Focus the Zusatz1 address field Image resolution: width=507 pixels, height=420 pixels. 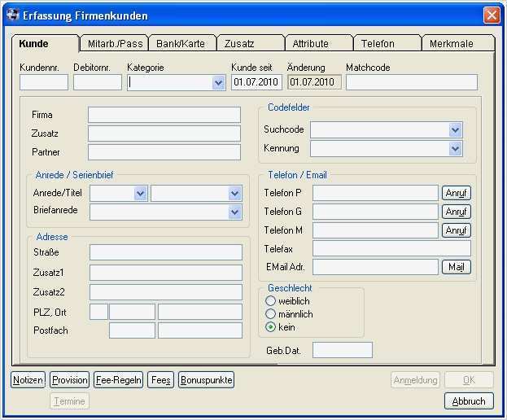pyautogui.click(x=166, y=273)
